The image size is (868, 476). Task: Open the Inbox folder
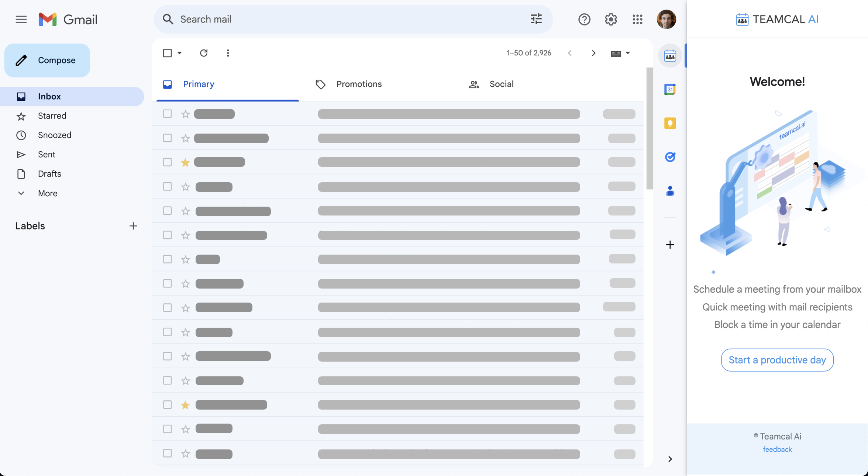[x=72, y=97]
